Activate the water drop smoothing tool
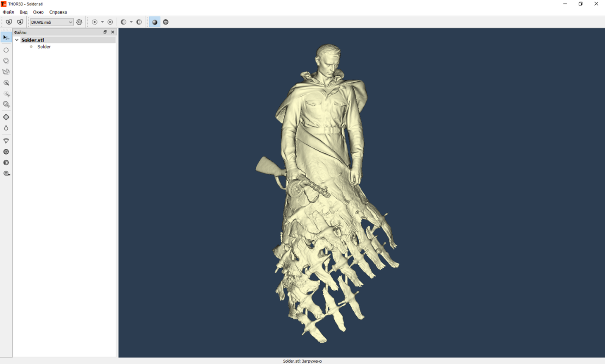This screenshot has height=364, width=605. 6,128
